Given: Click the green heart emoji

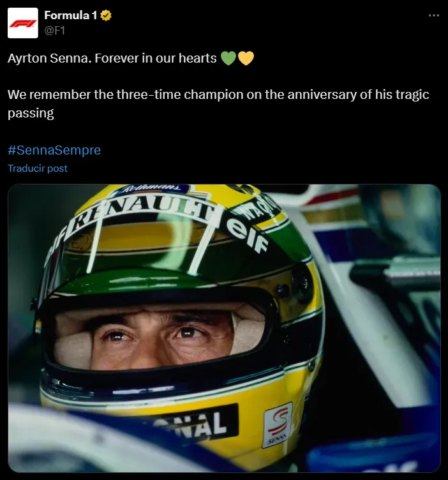Looking at the screenshot, I should pyautogui.click(x=228, y=59).
